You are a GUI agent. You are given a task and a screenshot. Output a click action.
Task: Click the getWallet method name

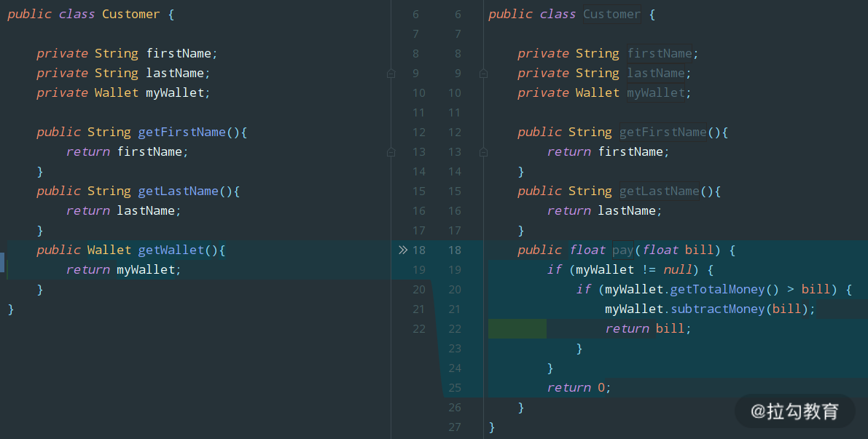pyautogui.click(x=171, y=250)
